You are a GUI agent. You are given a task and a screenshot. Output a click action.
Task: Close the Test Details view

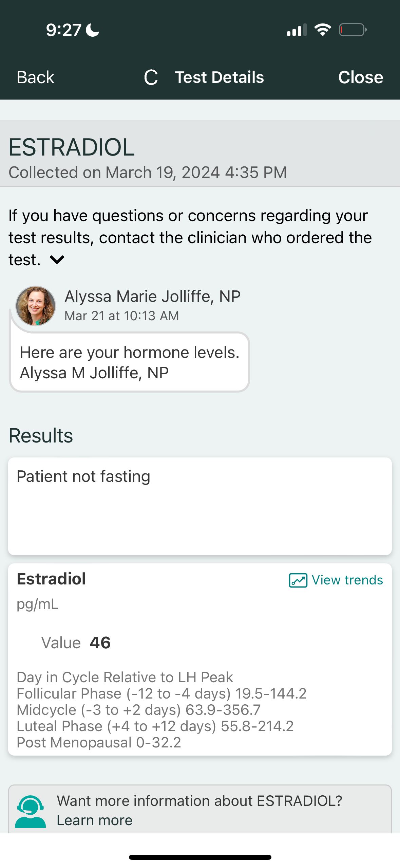point(360,77)
